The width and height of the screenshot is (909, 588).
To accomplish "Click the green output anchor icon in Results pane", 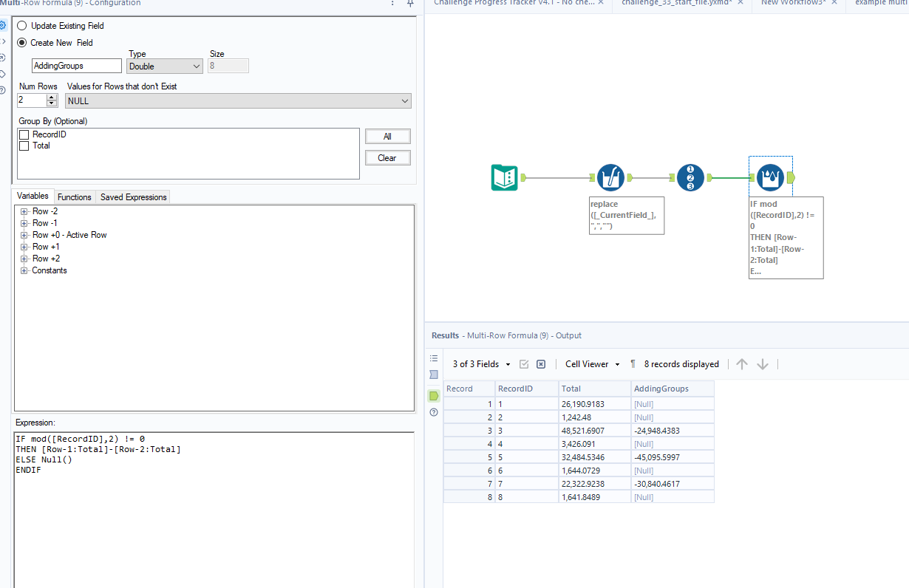I will point(433,396).
